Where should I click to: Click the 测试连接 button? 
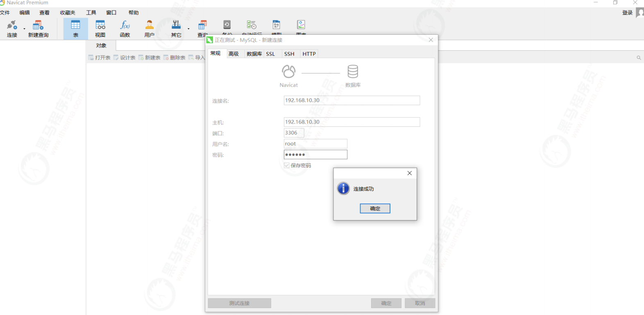click(239, 303)
